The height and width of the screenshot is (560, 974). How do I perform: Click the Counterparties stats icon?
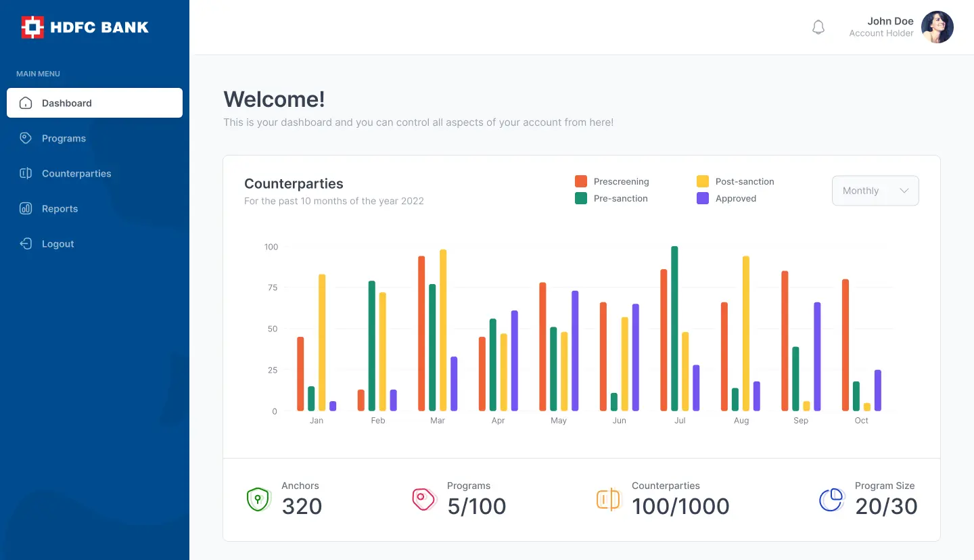[608, 499]
